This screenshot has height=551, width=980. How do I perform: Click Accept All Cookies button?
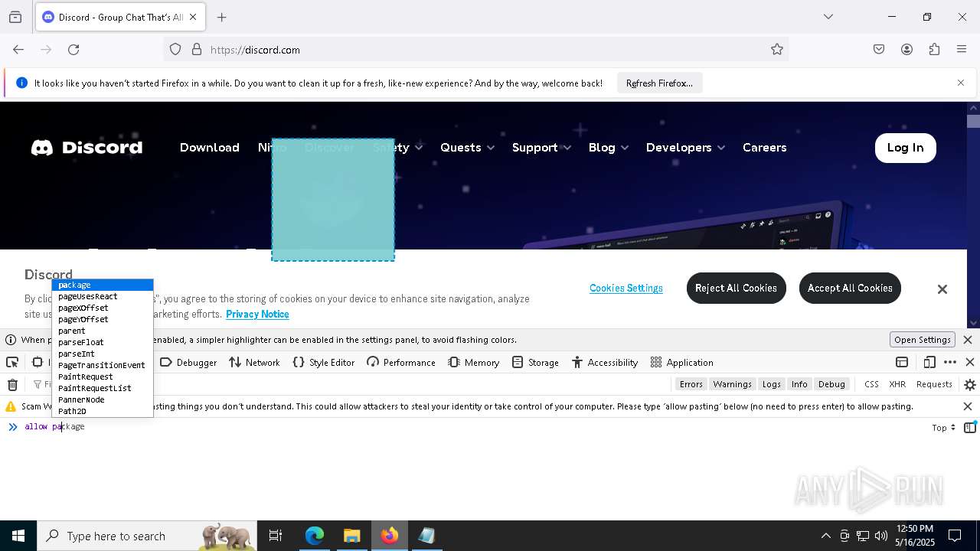(x=850, y=288)
